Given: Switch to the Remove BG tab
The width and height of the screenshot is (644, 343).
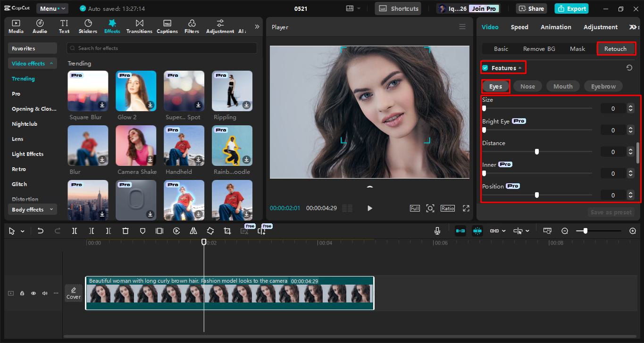Looking at the screenshot, I should [539, 49].
